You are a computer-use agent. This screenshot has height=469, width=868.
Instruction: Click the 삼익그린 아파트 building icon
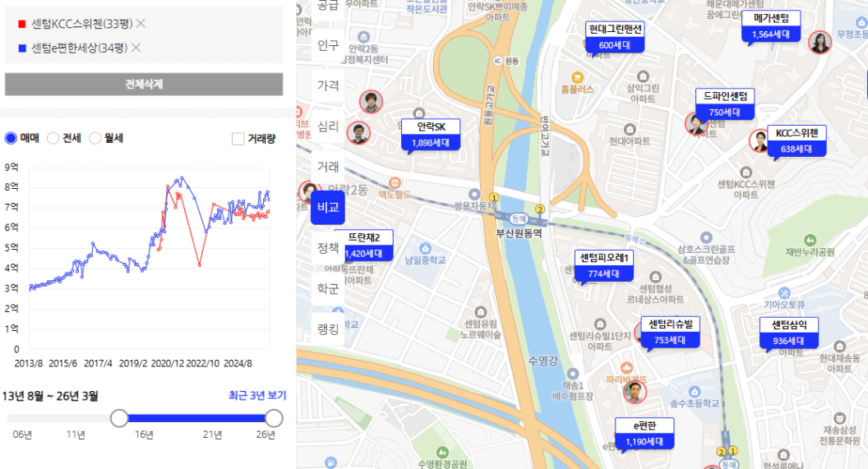643,76
